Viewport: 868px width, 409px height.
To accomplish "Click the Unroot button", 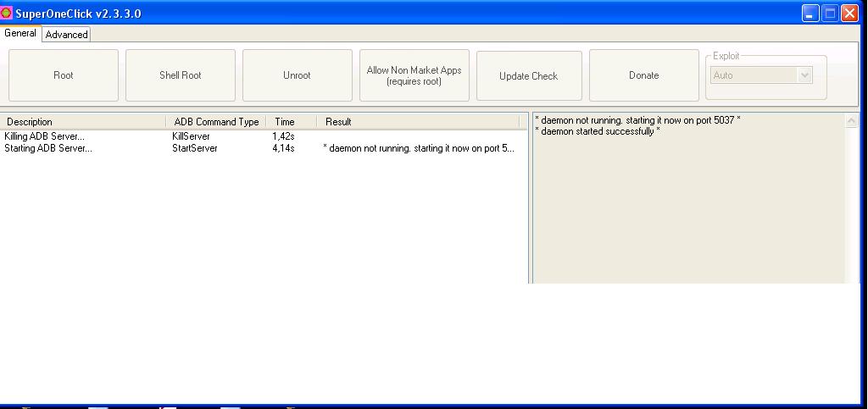I will 298,75.
